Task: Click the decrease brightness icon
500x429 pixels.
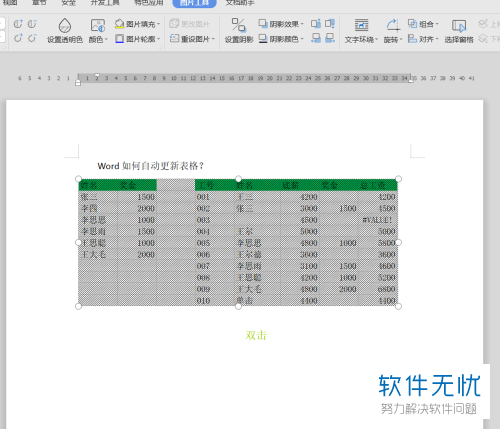Action: [x=32, y=38]
